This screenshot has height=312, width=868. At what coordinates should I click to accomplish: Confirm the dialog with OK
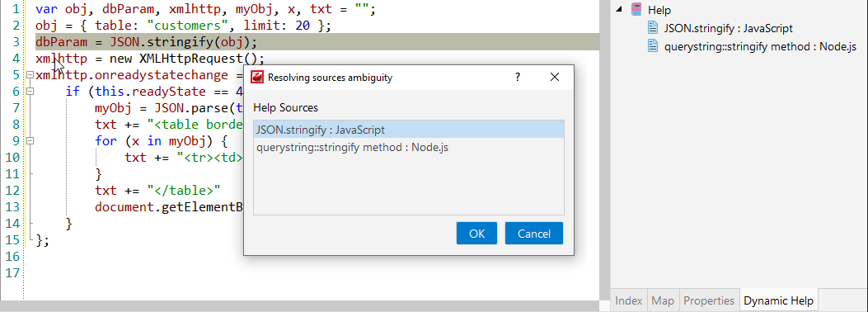(x=476, y=234)
